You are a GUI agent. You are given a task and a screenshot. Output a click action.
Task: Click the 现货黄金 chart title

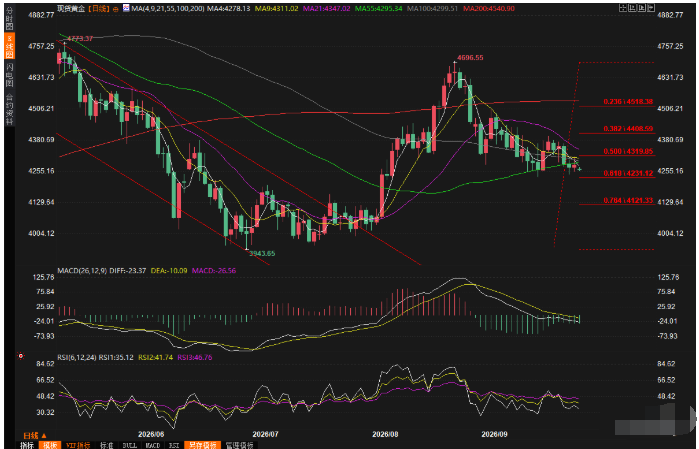click(71, 8)
